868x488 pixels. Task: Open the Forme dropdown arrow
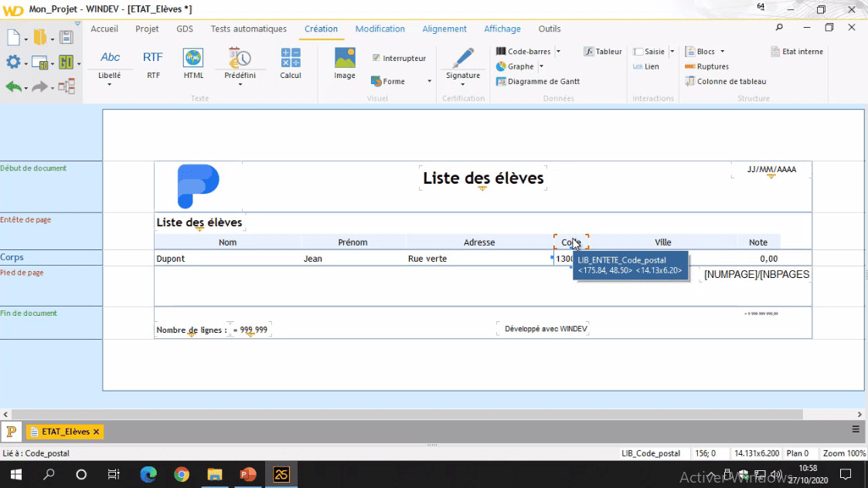tap(431, 81)
